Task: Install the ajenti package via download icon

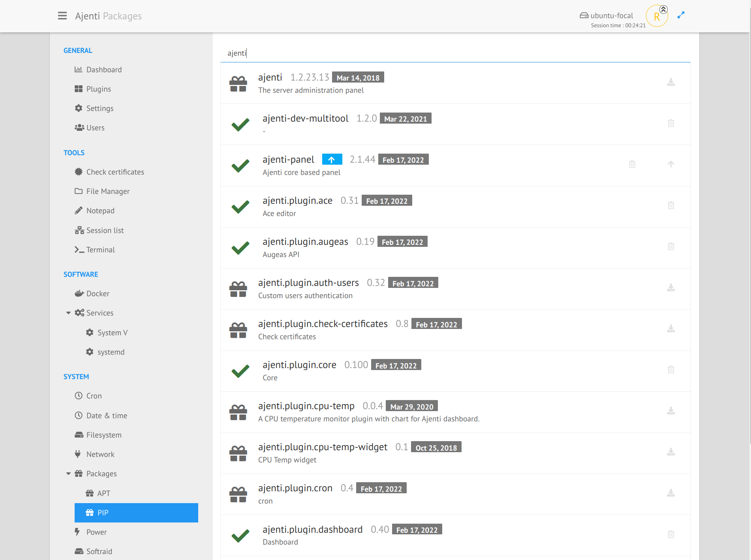Action: pos(671,82)
